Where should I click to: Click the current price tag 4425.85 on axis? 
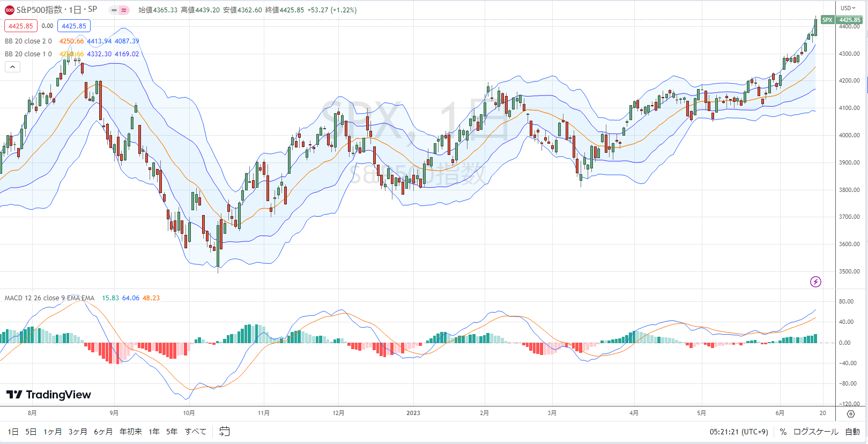point(850,20)
